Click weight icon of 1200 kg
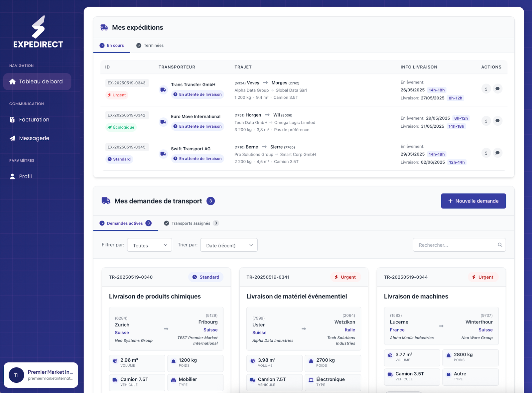 pos(173,361)
